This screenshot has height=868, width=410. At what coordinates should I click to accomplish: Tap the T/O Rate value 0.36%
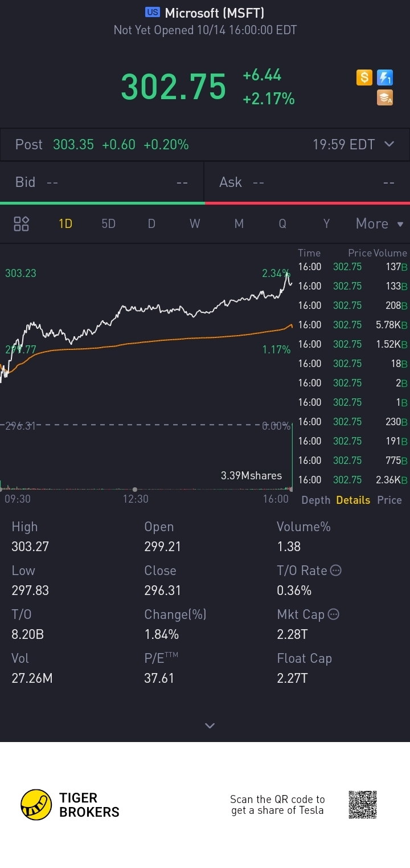point(294,590)
